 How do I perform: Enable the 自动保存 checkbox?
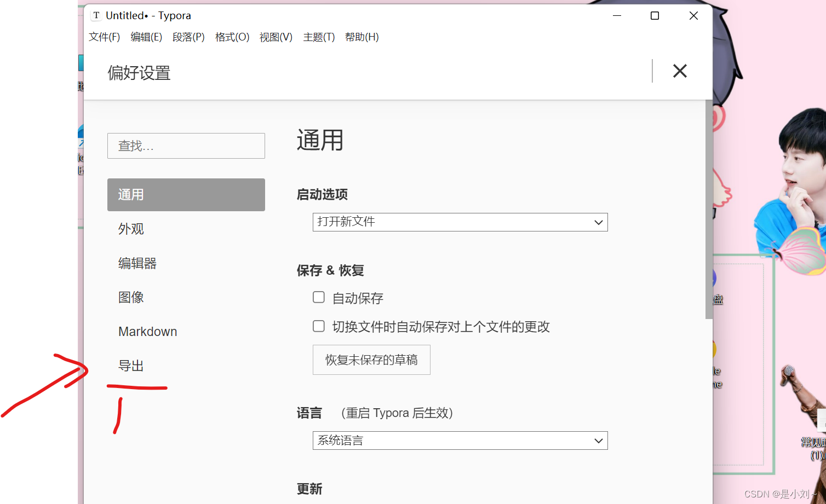point(318,297)
